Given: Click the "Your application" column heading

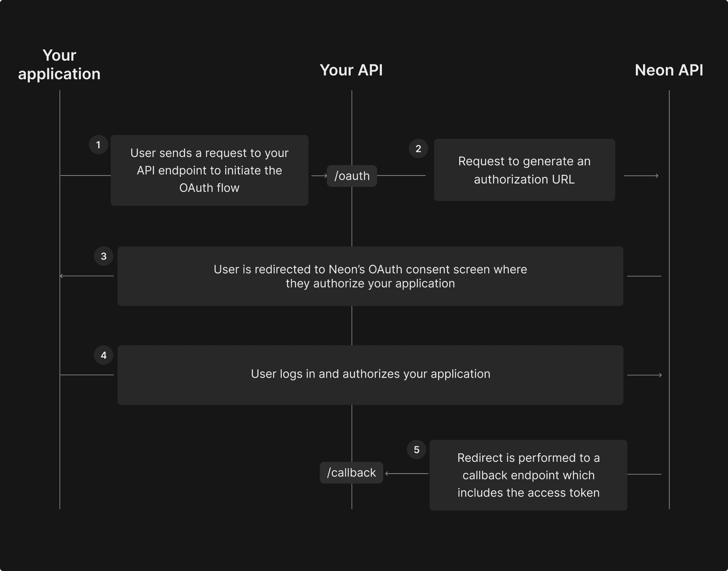Looking at the screenshot, I should click(x=60, y=65).
